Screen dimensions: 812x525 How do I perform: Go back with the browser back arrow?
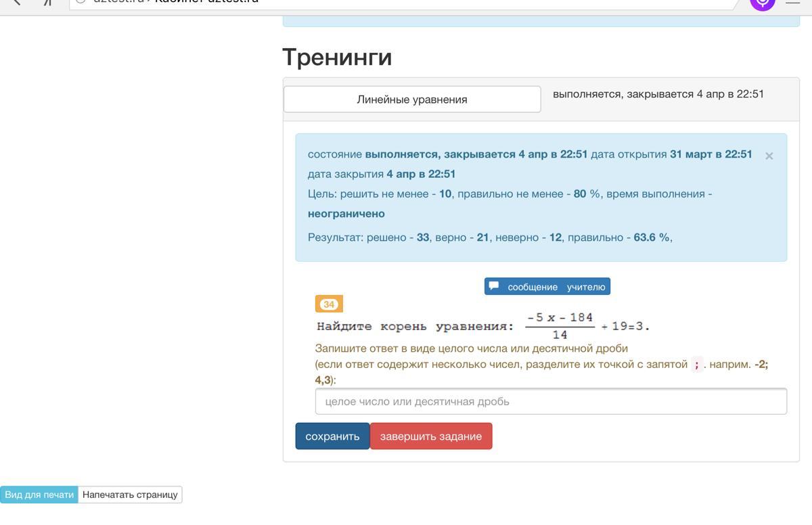[17, 2]
